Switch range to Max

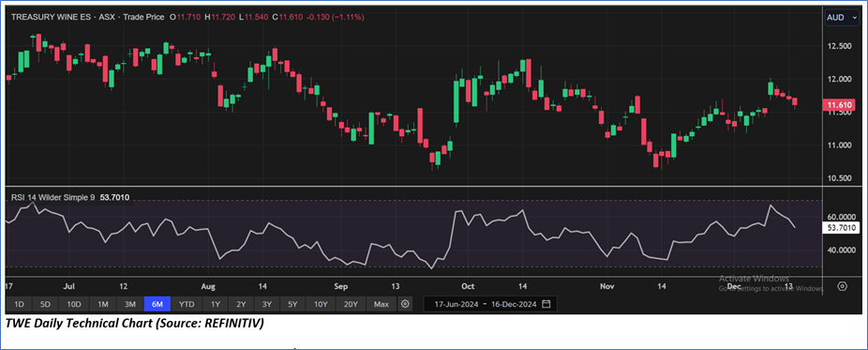(382, 304)
